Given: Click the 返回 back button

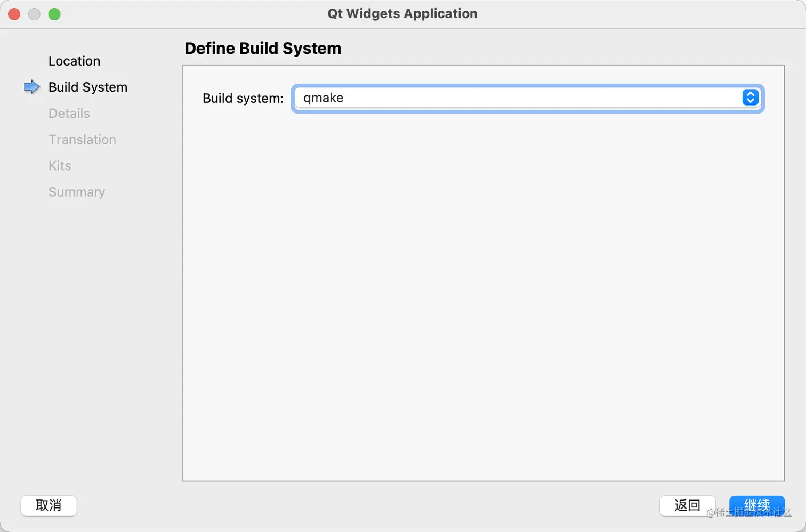Looking at the screenshot, I should click(x=687, y=505).
